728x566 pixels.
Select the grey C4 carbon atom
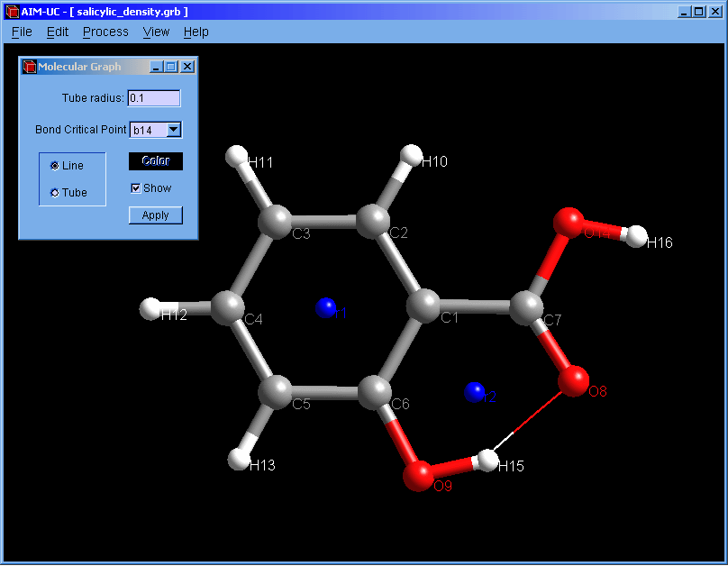point(227,308)
